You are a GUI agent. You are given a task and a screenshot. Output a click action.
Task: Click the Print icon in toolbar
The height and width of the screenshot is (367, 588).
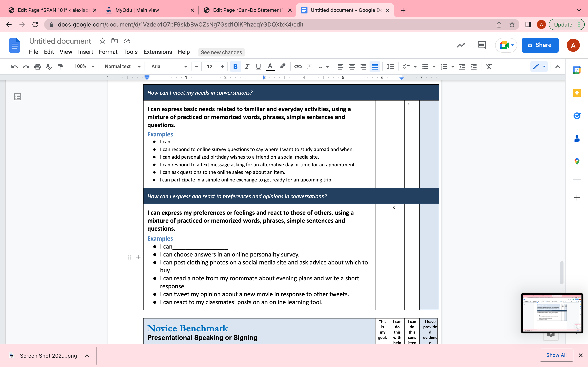click(37, 66)
